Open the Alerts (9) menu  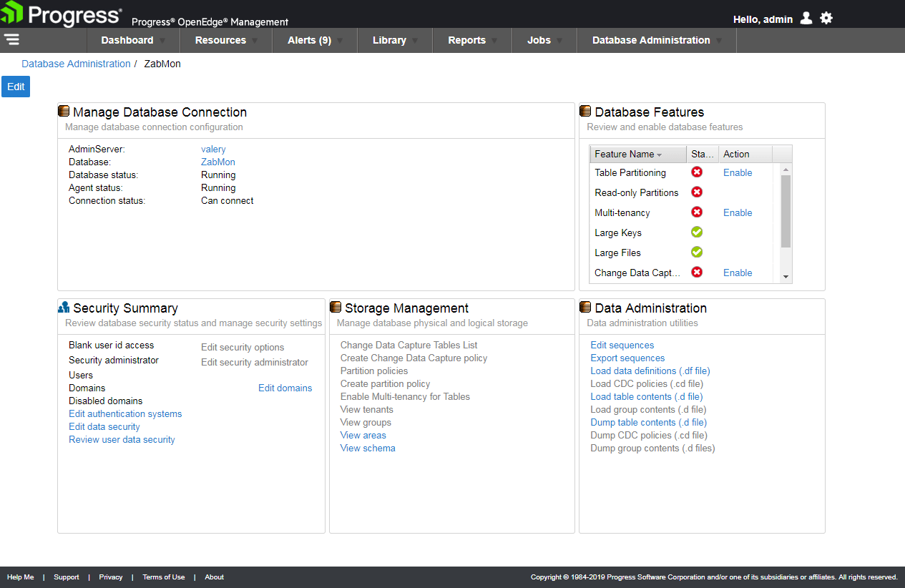point(315,40)
